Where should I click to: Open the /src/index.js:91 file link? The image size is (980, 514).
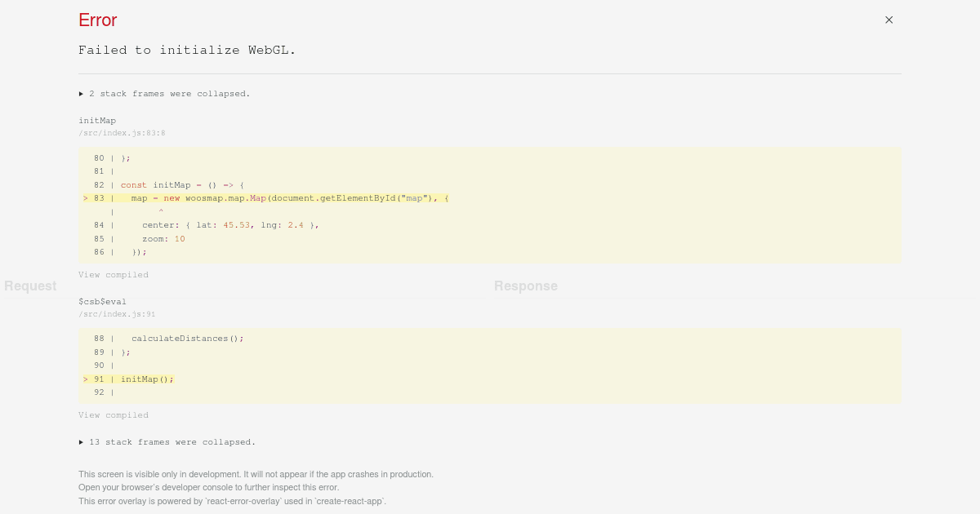coord(117,314)
